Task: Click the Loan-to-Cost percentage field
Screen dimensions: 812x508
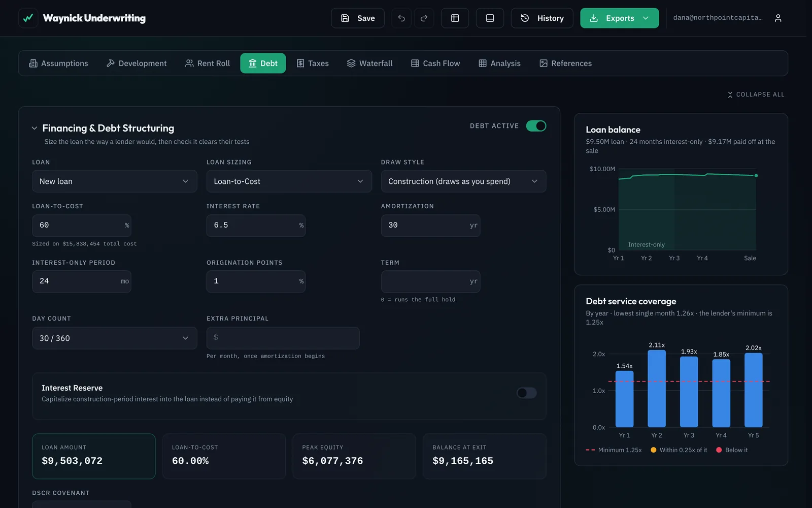Action: (x=82, y=226)
